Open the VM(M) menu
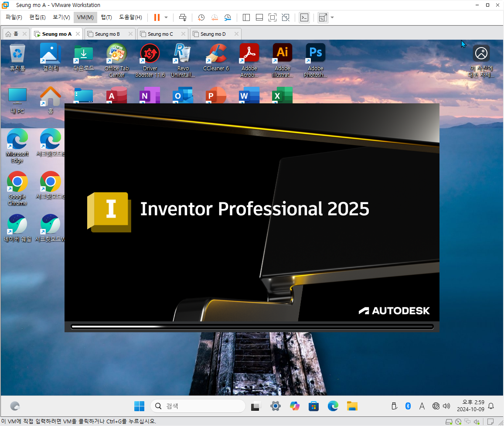 (85, 17)
